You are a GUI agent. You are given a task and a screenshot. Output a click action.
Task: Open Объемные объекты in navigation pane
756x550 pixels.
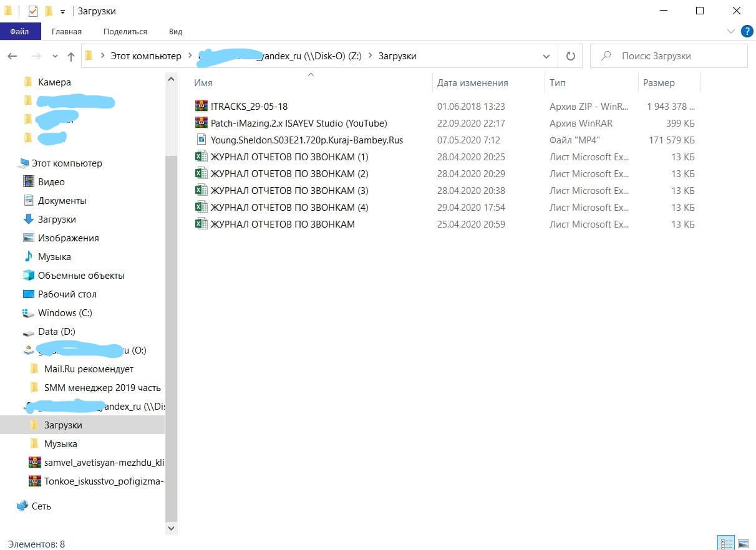click(81, 275)
